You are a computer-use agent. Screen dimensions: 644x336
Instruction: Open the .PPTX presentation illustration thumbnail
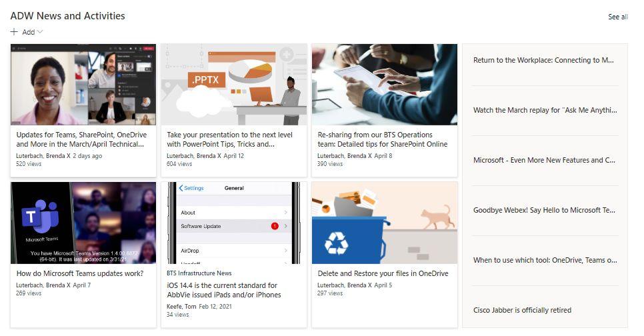click(x=234, y=85)
